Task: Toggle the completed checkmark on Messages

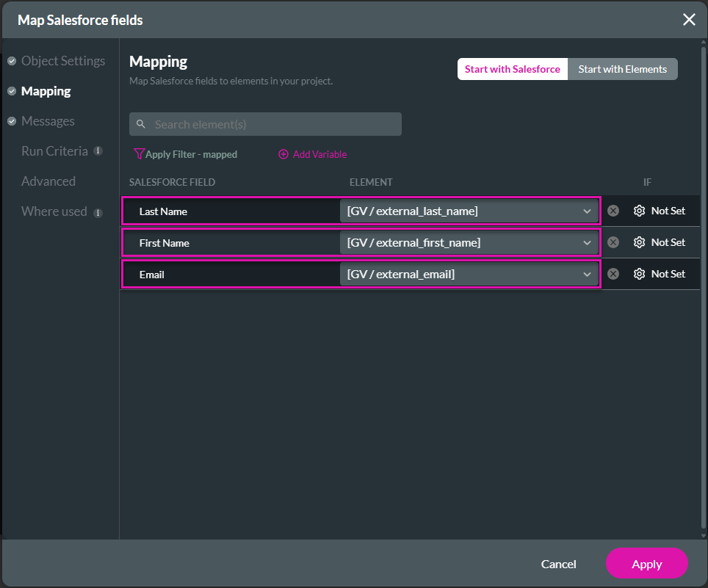Action: coord(10,121)
